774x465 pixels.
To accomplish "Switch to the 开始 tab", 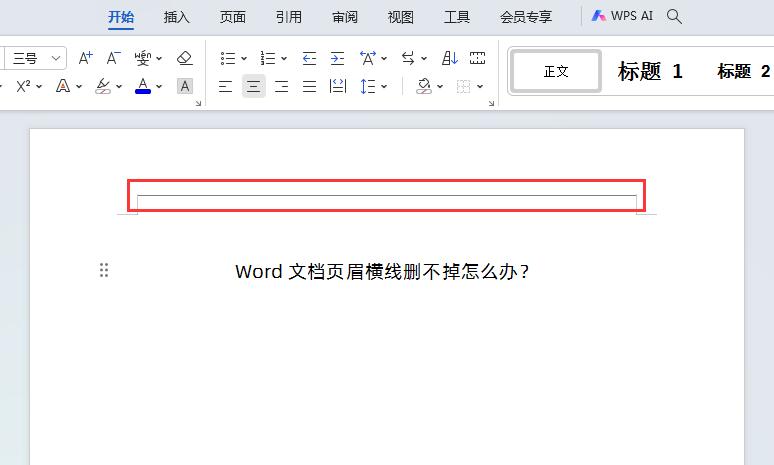I will [x=121, y=17].
